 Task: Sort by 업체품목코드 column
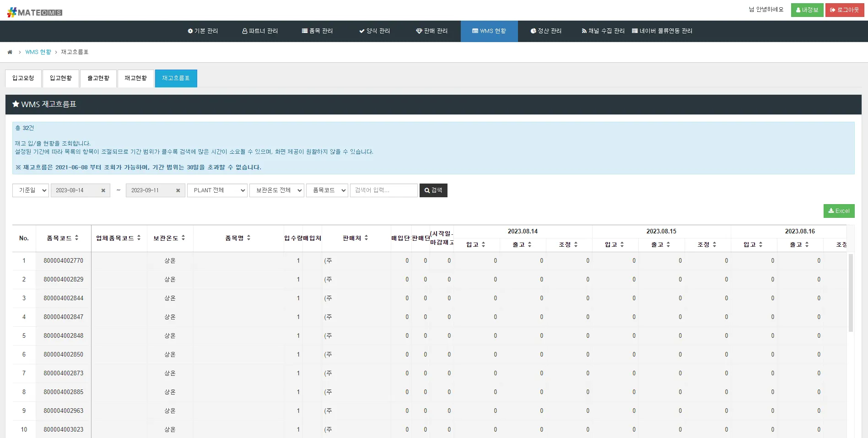139,238
